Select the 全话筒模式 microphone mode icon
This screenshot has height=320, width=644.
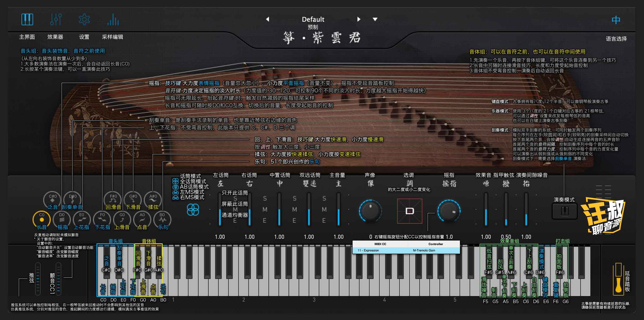(x=175, y=181)
